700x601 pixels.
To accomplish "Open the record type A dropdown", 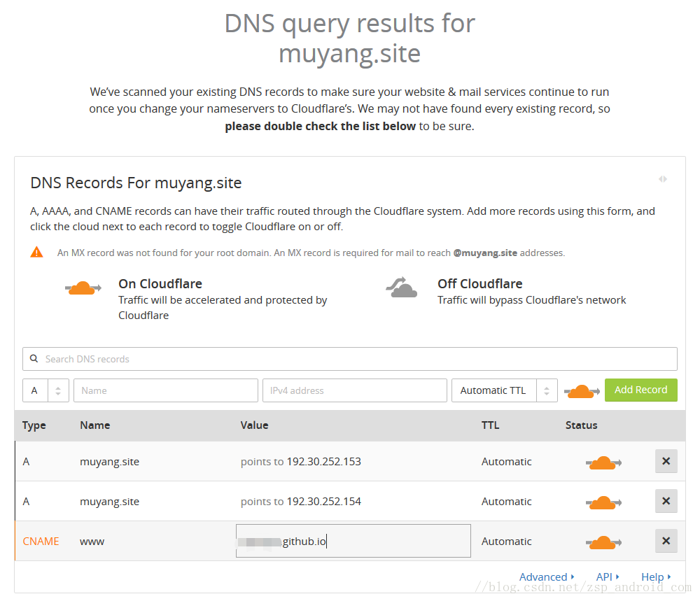I will coord(45,390).
